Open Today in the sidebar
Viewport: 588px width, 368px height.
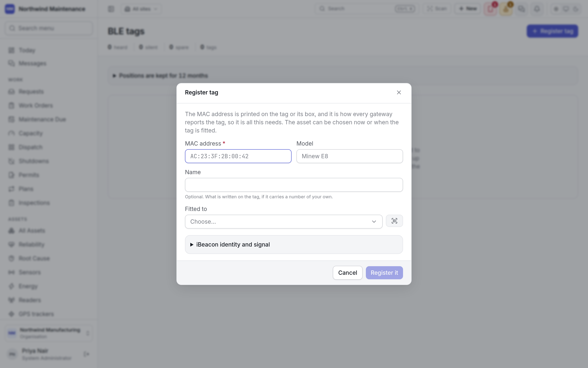(49, 50)
